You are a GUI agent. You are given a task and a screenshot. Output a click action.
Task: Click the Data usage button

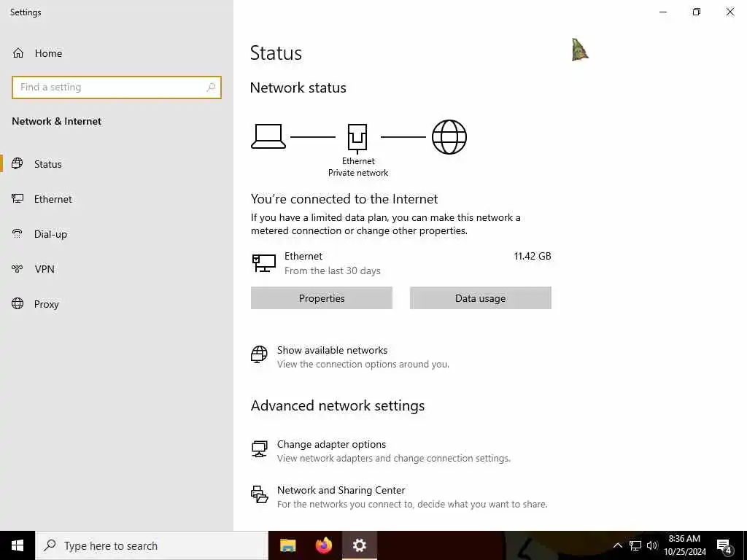click(480, 298)
